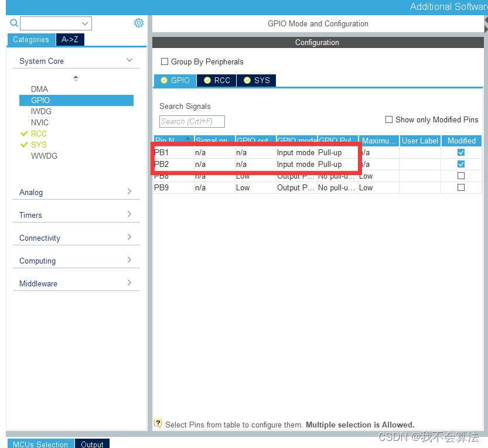Image resolution: width=488 pixels, height=448 pixels.
Task: Select SYS in System Core list
Action: [39, 145]
